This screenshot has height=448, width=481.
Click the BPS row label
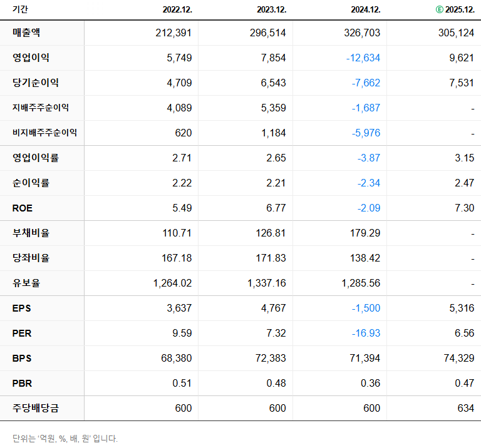pos(22,359)
